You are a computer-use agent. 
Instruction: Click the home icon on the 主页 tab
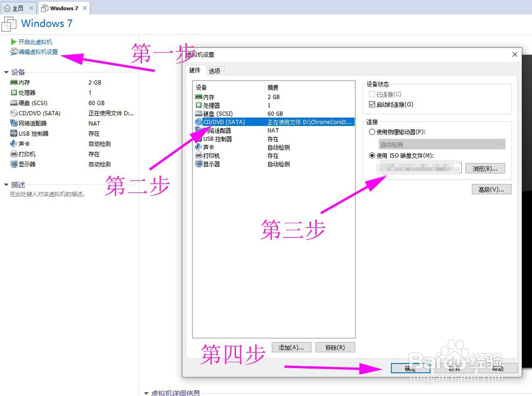pyautogui.click(x=7, y=8)
